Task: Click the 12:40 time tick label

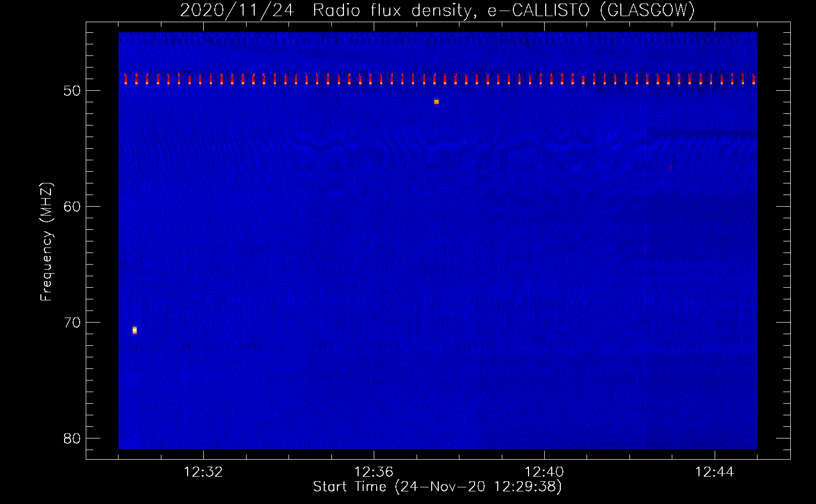Action: click(544, 472)
